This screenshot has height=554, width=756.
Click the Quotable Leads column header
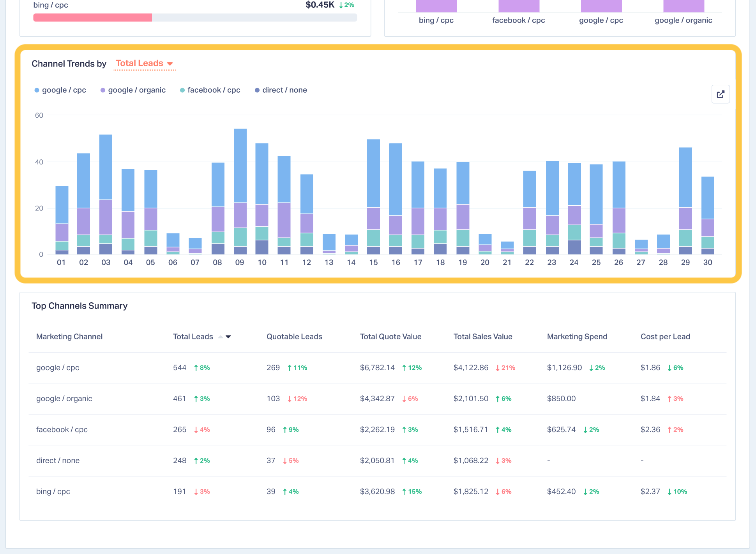pos(294,337)
